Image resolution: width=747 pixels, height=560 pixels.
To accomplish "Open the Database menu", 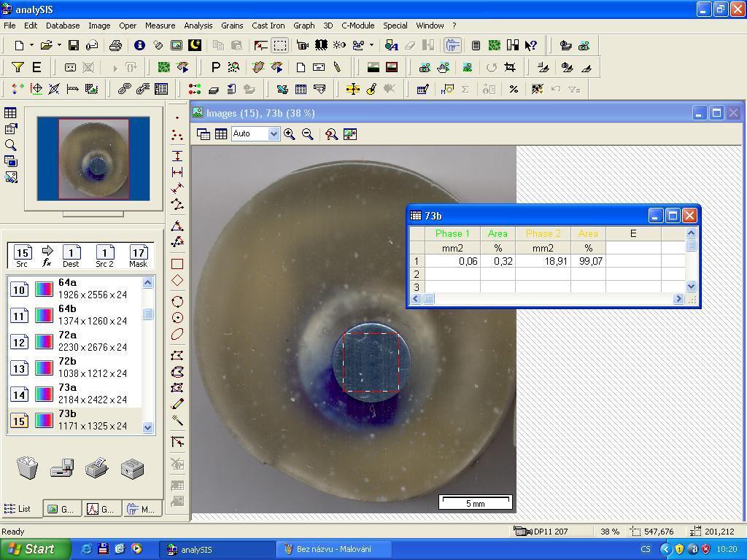I will tap(63, 26).
